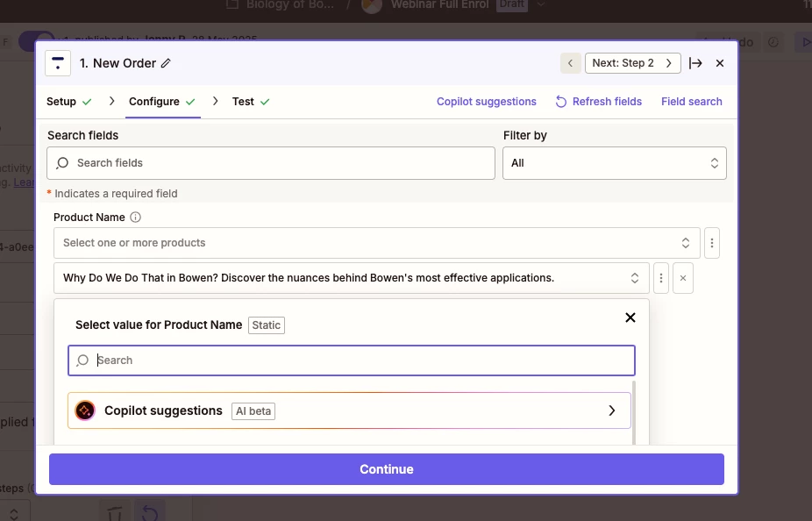Viewport: 812px width, 521px height.
Task: Expand panel with arrow-to-bar icon
Action: point(695,63)
